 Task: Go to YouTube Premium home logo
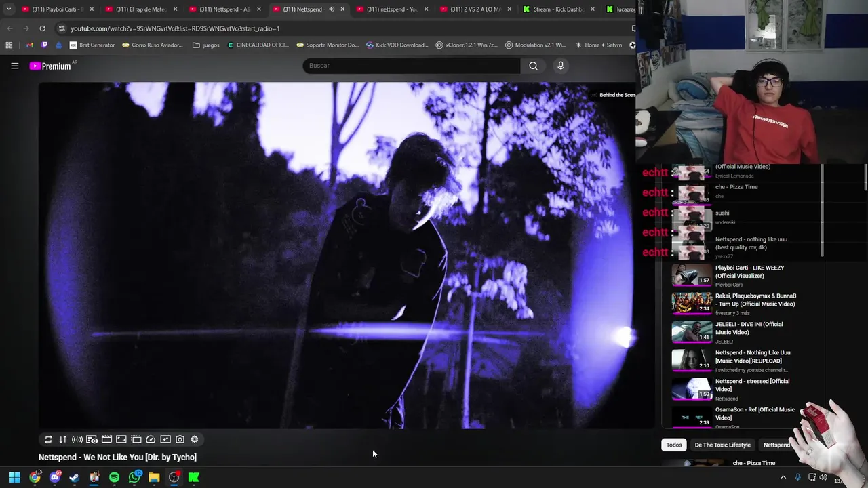(50, 66)
